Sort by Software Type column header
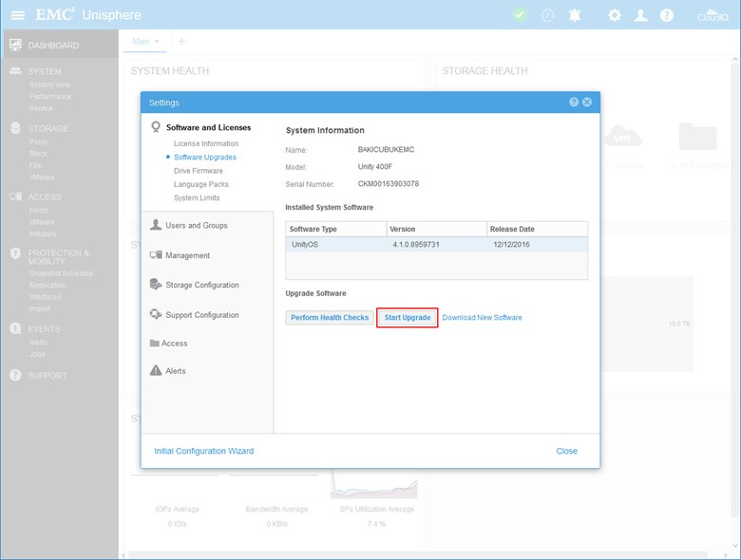The height and width of the screenshot is (560, 741). pos(336,229)
